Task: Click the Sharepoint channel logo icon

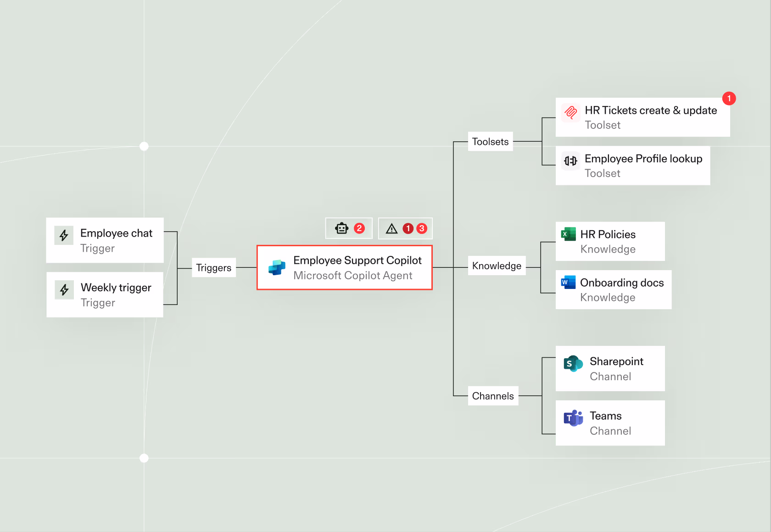Action: pyautogui.click(x=573, y=364)
